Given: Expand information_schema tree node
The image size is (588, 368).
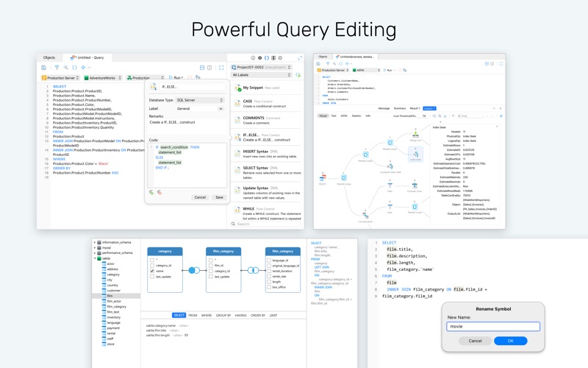Looking at the screenshot, I should (x=95, y=242).
